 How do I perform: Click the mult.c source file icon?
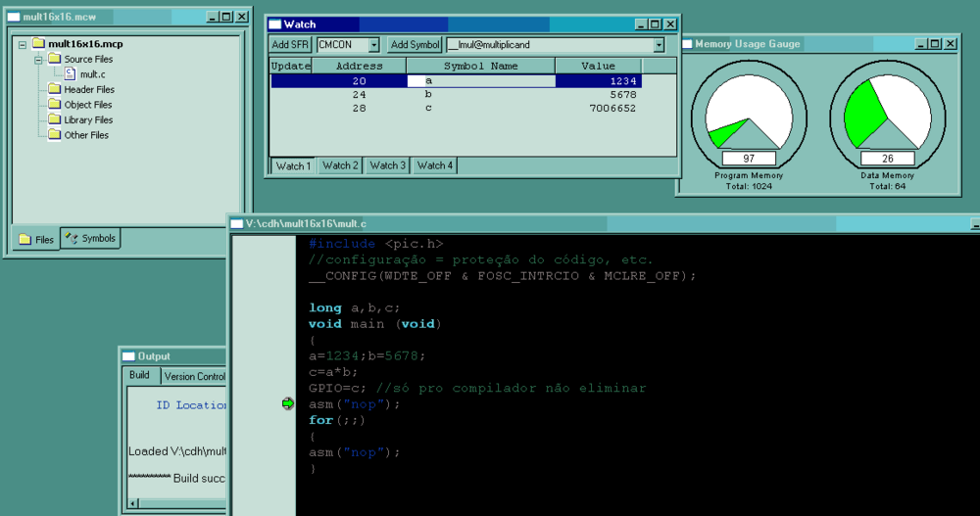coord(71,73)
